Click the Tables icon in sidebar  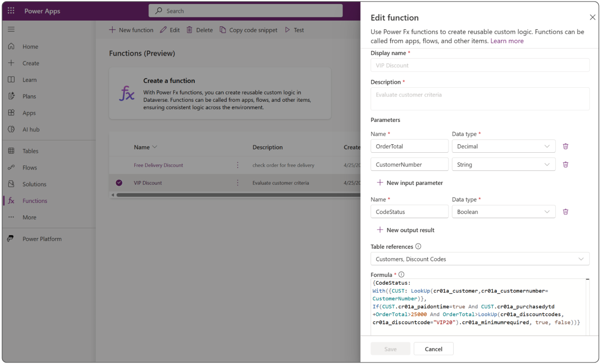click(11, 150)
